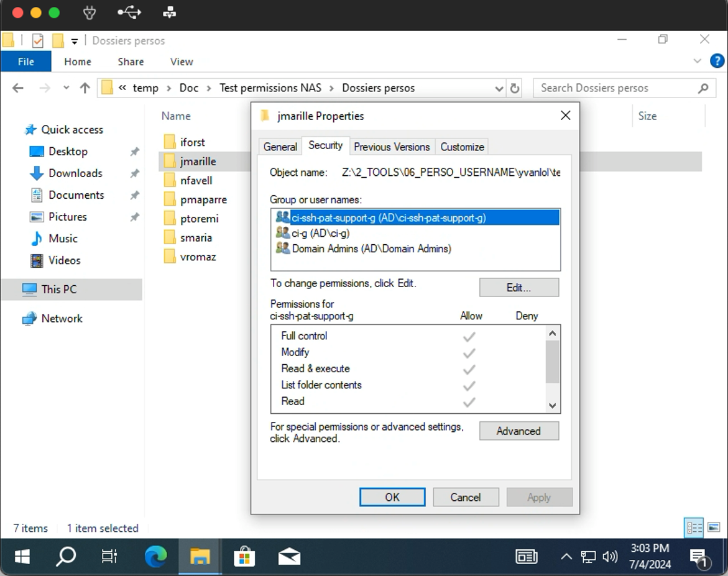Open the View ribbon tab
Screen dimensions: 728x576
pyautogui.click(x=182, y=62)
